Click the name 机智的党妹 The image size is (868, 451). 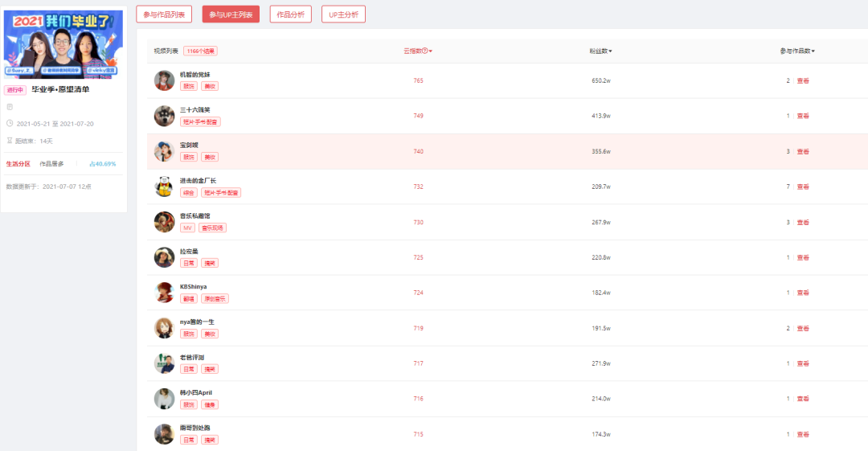(x=194, y=74)
